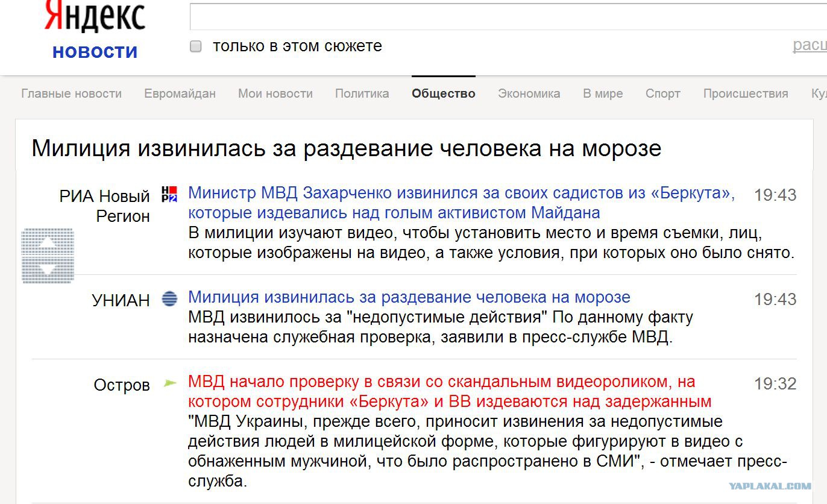Enable the 'только в этом сюжете' checkbox
The image size is (827, 504).
pyautogui.click(x=195, y=46)
